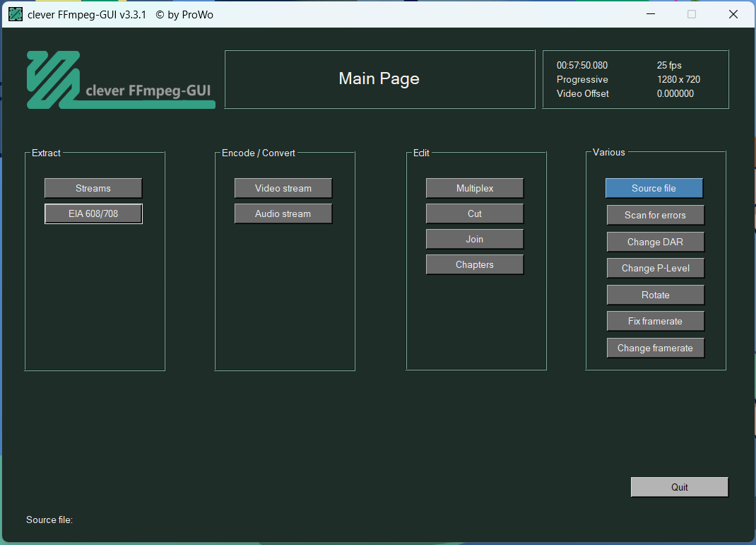The height and width of the screenshot is (545, 756).
Task: Open the Chapters editor
Action: pyautogui.click(x=474, y=265)
